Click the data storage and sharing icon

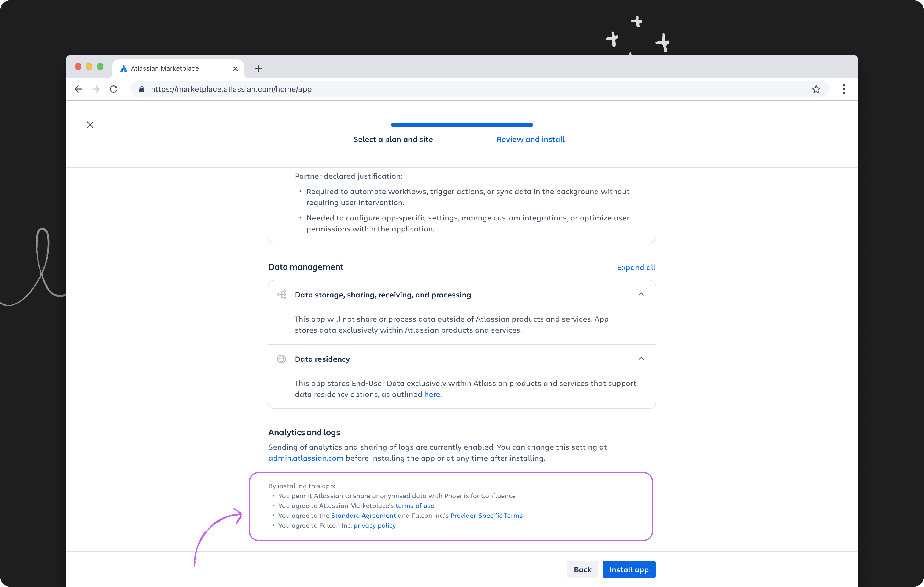(x=282, y=294)
